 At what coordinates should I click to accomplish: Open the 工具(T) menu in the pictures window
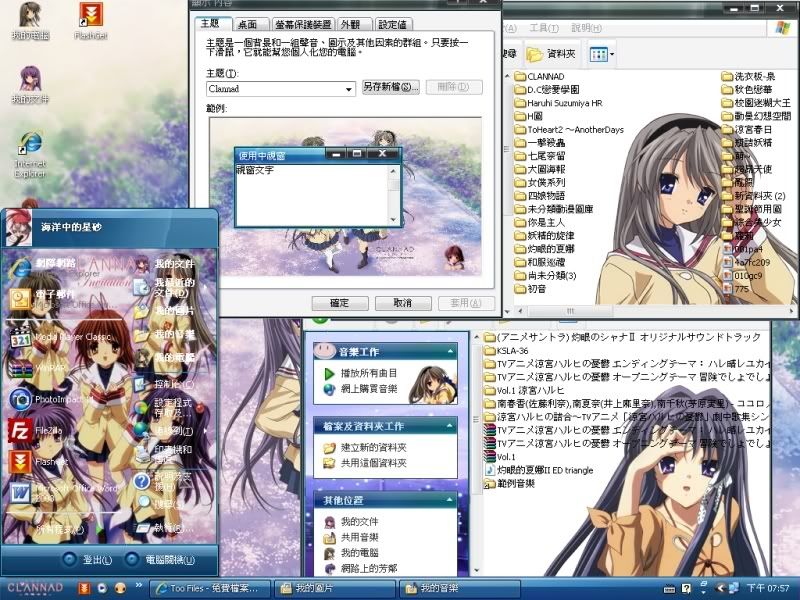point(544,28)
